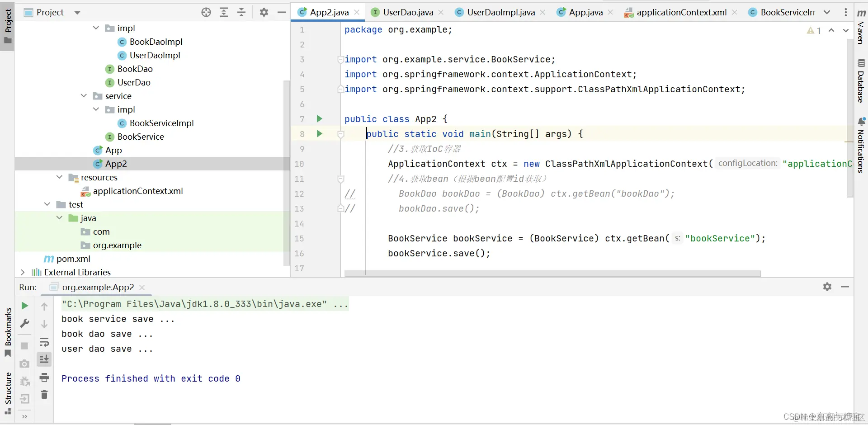
Task: Switch to the BookServiceImpl tab
Action: pyautogui.click(x=782, y=12)
